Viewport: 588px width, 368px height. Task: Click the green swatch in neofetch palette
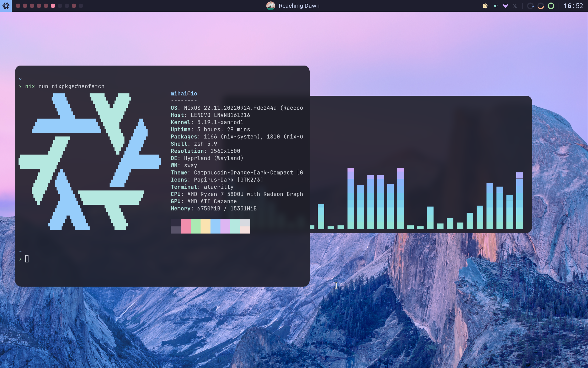pos(196,226)
